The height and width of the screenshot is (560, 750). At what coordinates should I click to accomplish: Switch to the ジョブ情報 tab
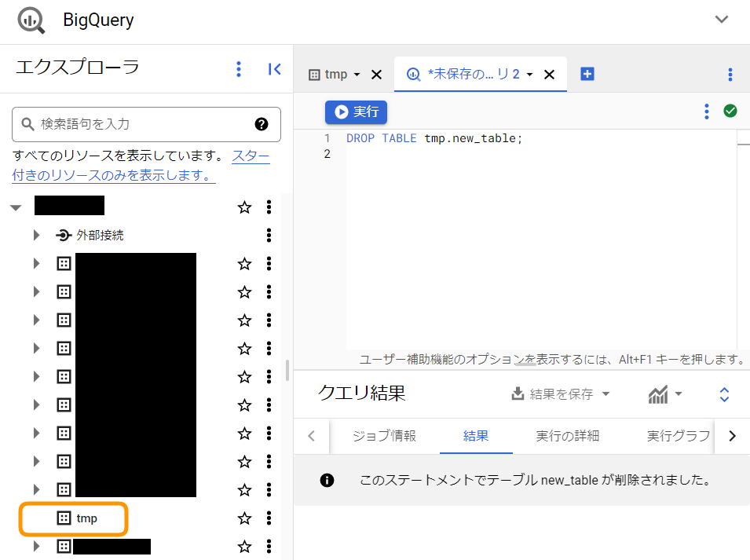click(384, 436)
